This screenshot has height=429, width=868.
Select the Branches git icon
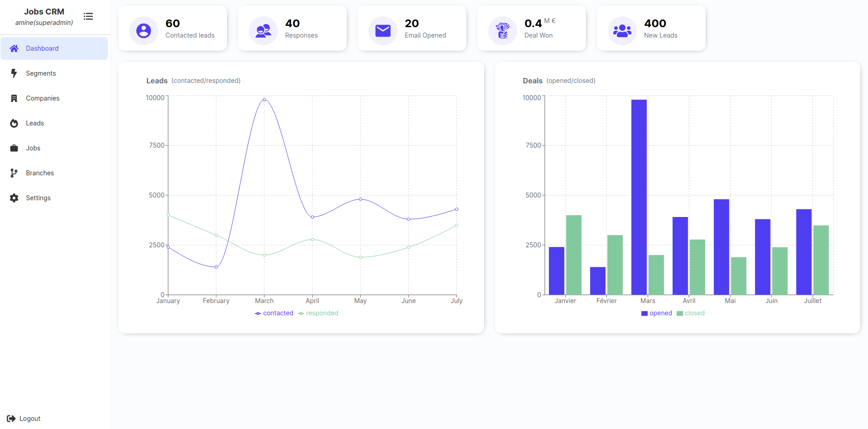point(14,173)
